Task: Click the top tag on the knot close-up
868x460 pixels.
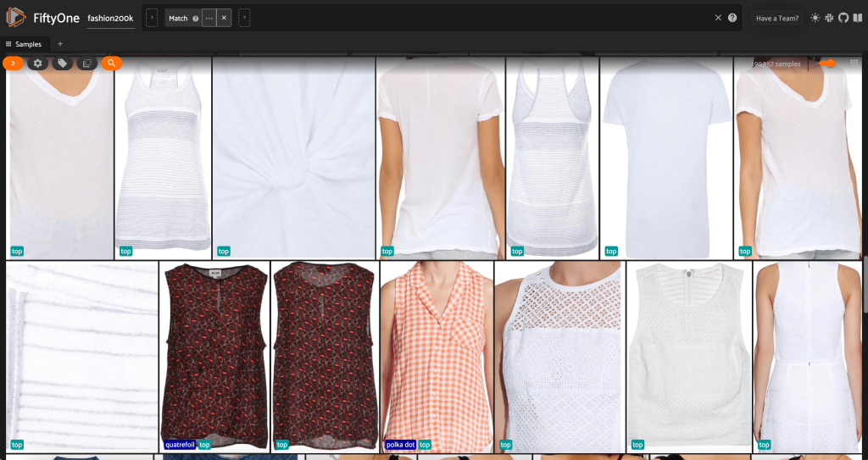Action: pos(224,252)
